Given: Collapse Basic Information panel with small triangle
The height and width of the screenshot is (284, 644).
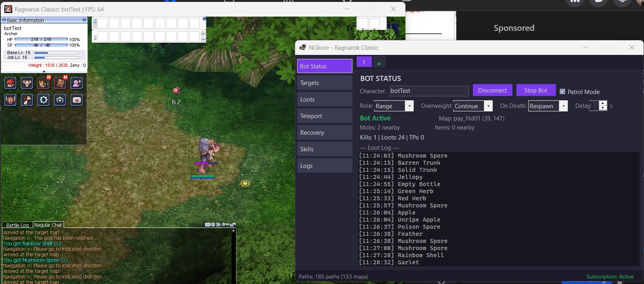Looking at the screenshot, I should 44,71.
